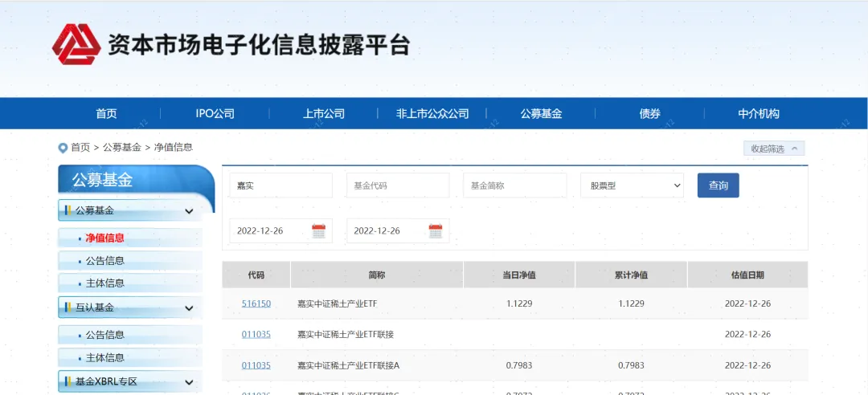868x395 pixels.
Task: Open the 股票型 fund type dropdown
Action: pos(632,185)
